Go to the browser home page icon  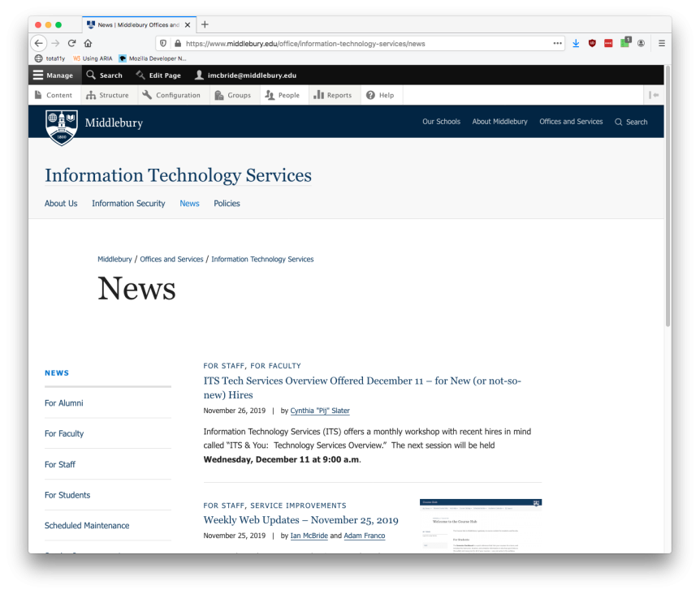click(88, 43)
